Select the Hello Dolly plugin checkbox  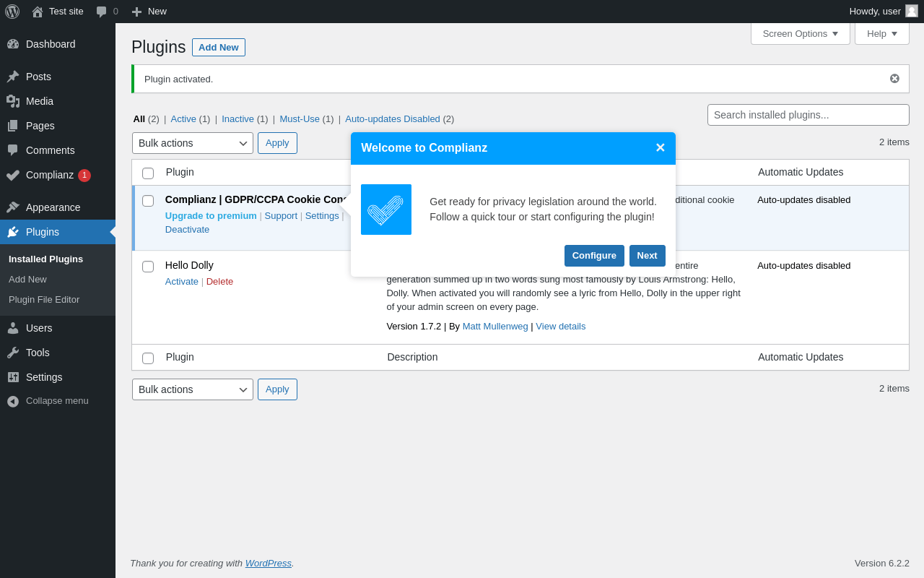[x=148, y=267]
